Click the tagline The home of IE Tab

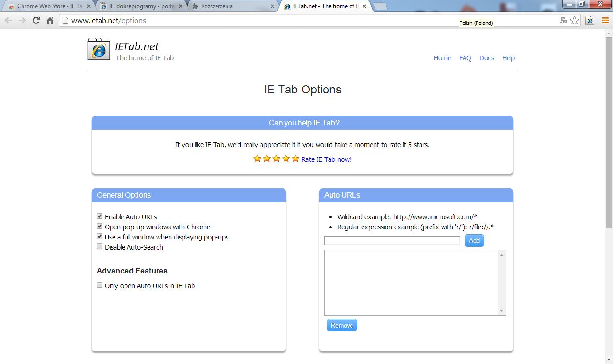tap(145, 58)
